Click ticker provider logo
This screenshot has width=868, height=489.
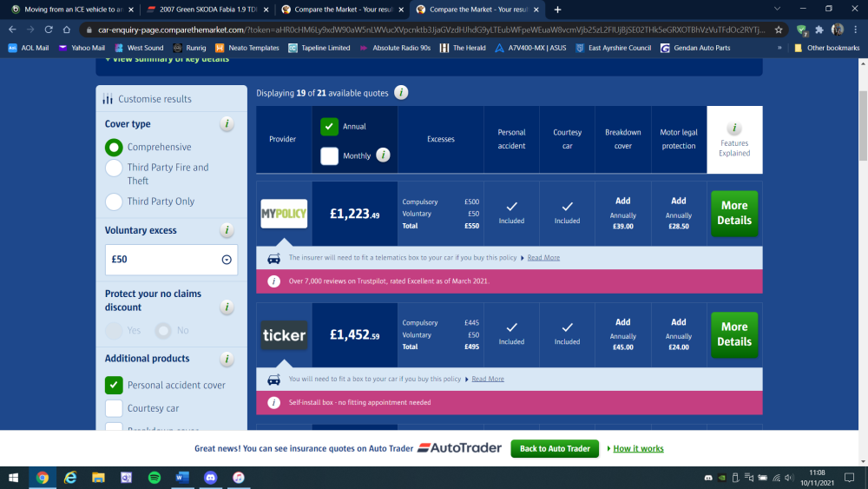284,335
